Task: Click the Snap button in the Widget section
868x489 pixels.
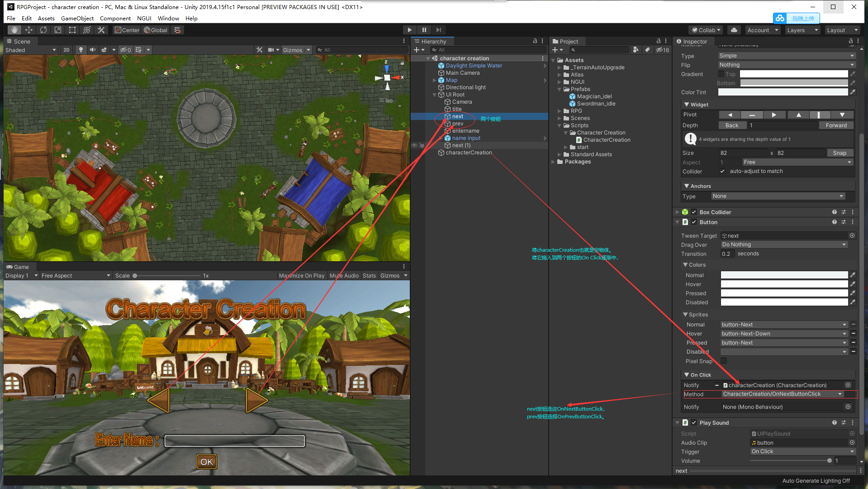Action: (840, 153)
